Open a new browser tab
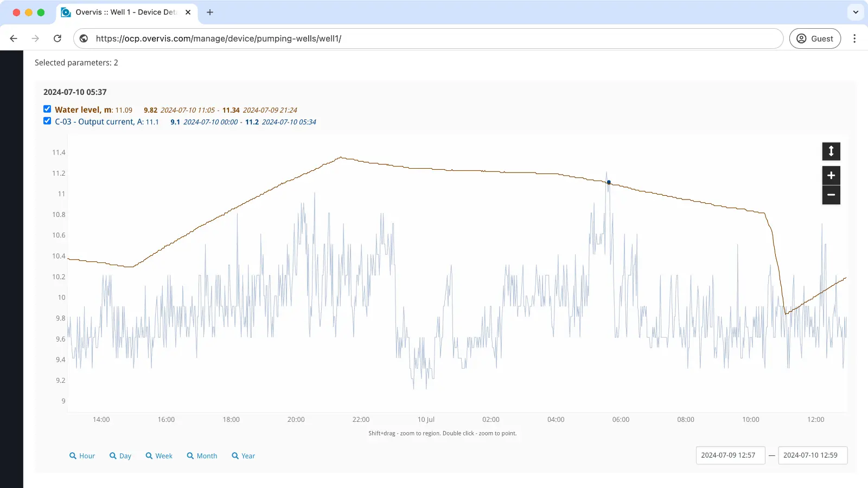The image size is (868, 488). [210, 12]
